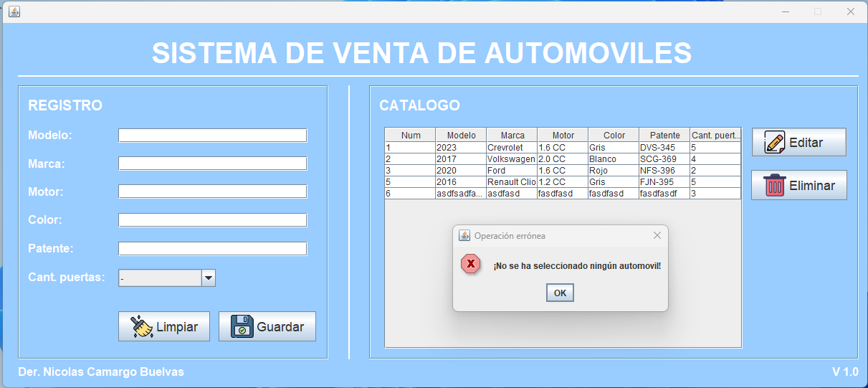Click the Eliminar button label
This screenshot has width=868, height=388.
coord(812,185)
